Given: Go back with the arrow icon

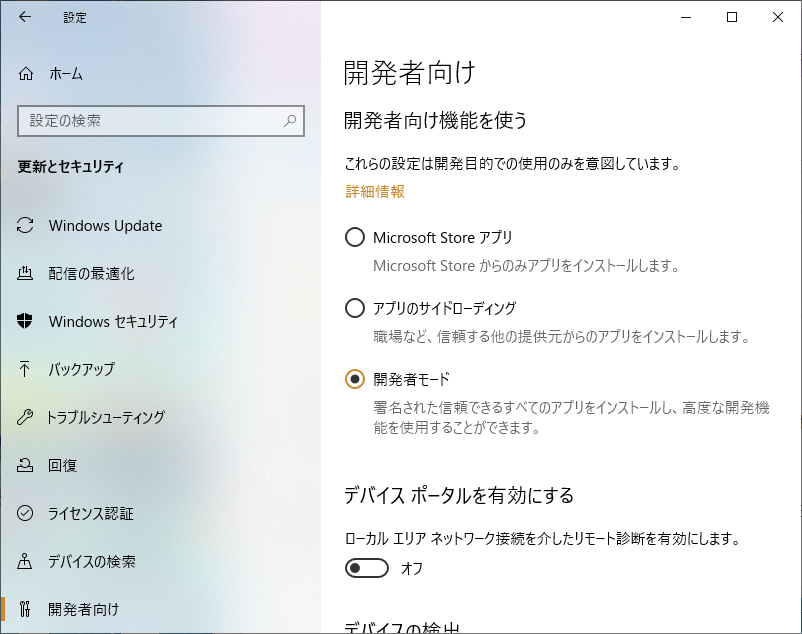Looking at the screenshot, I should pos(25,17).
